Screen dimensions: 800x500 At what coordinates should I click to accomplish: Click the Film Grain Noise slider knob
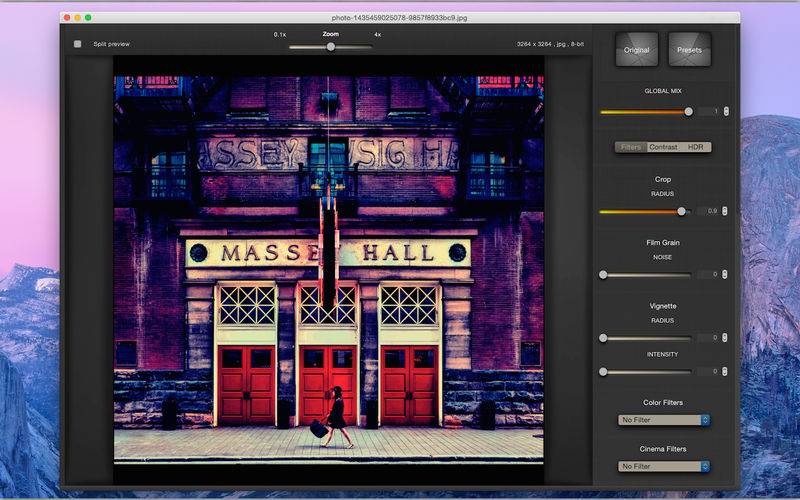[603, 275]
